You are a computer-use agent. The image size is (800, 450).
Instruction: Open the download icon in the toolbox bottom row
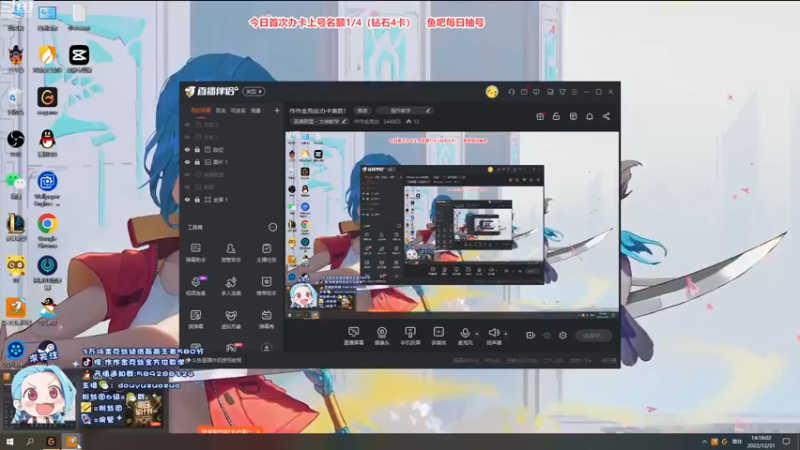pos(266,347)
